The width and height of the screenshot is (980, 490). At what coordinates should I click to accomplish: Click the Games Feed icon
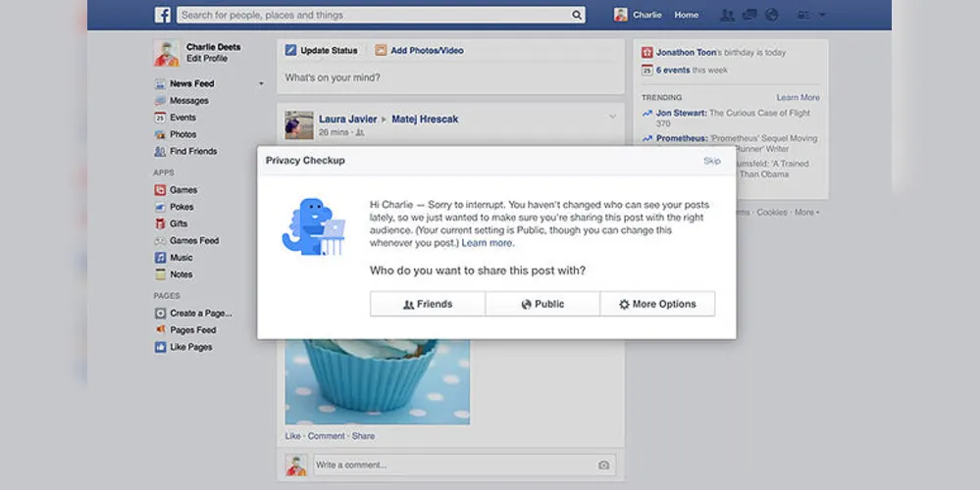point(160,240)
